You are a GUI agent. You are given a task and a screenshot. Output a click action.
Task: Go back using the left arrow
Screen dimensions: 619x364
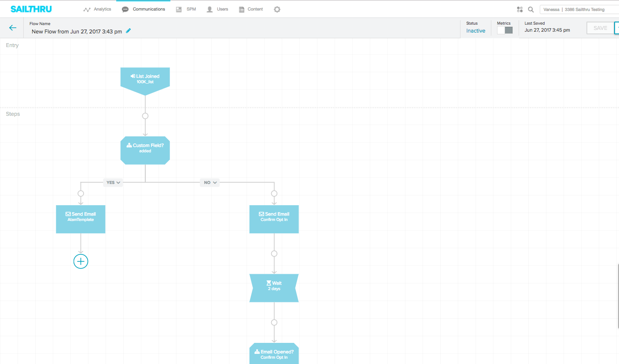tap(13, 28)
